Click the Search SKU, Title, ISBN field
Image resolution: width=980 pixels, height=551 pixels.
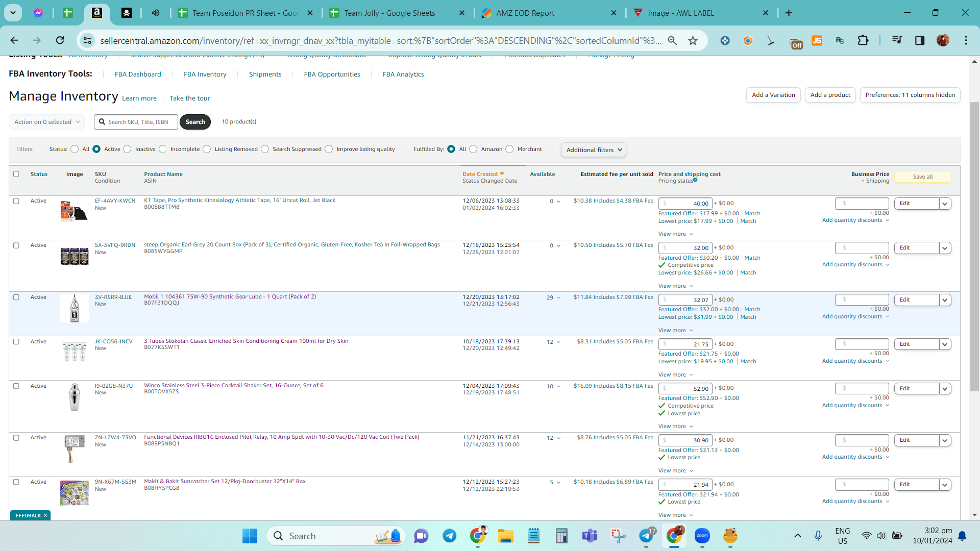(136, 122)
